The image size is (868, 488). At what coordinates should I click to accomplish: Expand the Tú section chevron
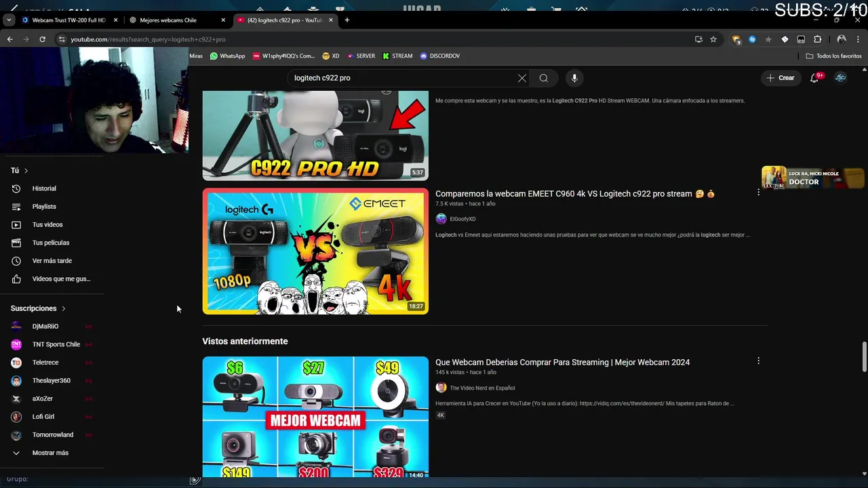click(26, 171)
